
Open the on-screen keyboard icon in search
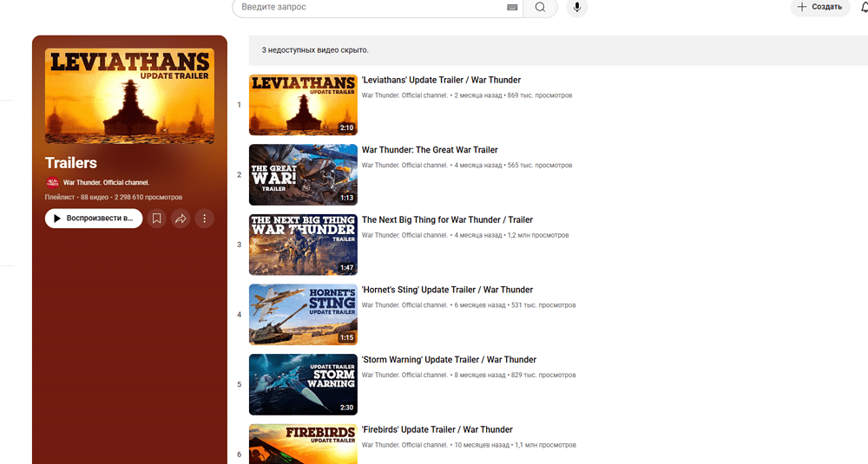point(512,7)
